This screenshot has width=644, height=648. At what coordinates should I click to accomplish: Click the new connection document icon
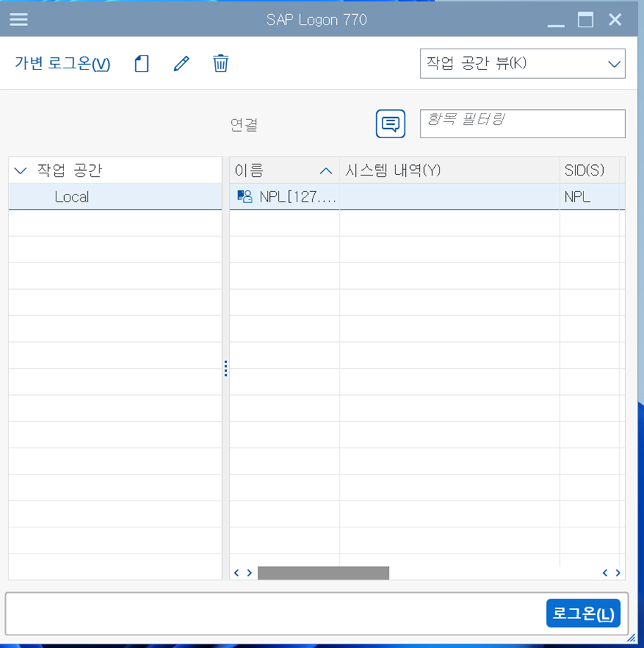(x=142, y=63)
